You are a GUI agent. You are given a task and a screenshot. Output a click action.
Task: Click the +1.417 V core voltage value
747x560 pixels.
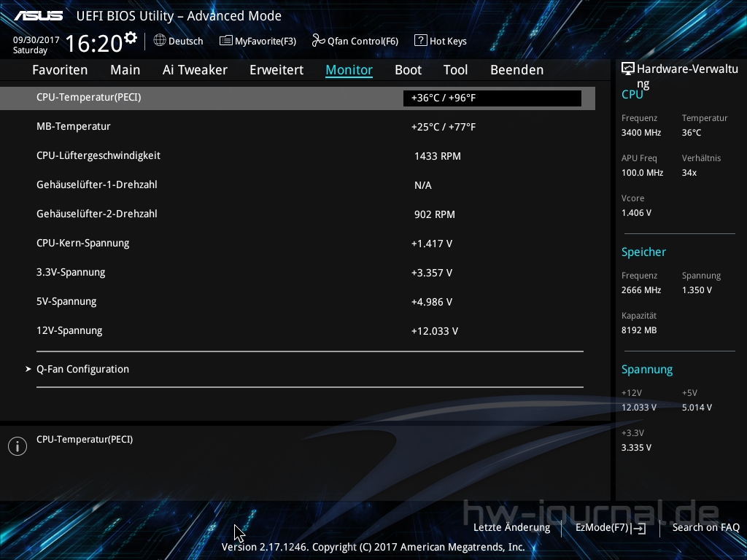tap(432, 244)
